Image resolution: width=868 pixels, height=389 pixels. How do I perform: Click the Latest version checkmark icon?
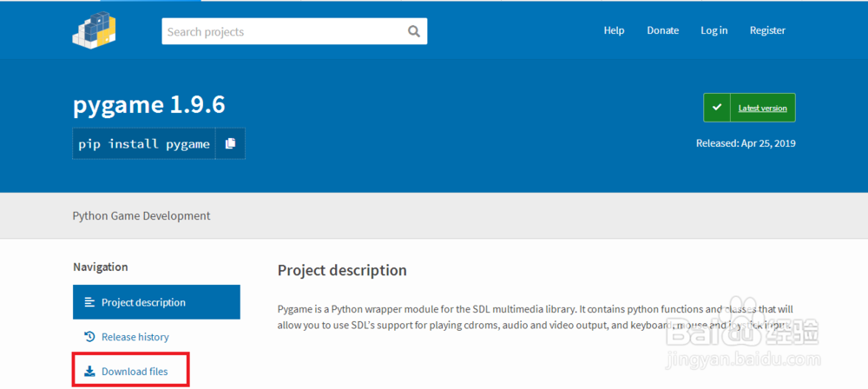[717, 108]
